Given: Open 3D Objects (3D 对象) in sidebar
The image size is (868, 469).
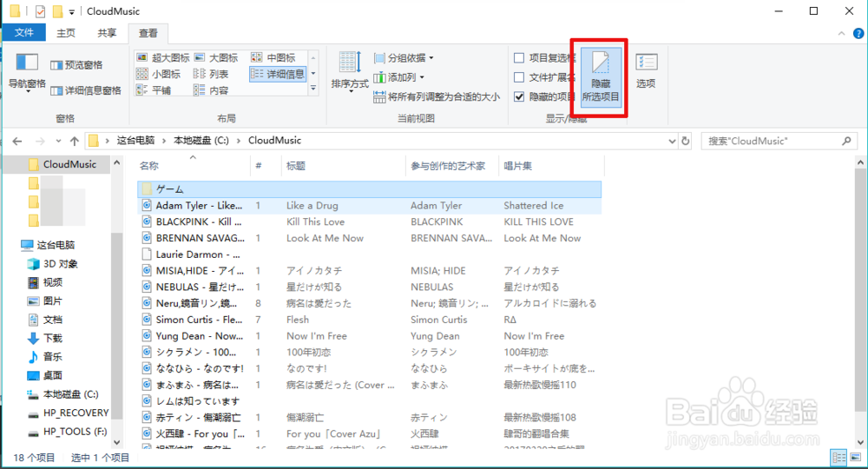Looking at the screenshot, I should coord(53,263).
